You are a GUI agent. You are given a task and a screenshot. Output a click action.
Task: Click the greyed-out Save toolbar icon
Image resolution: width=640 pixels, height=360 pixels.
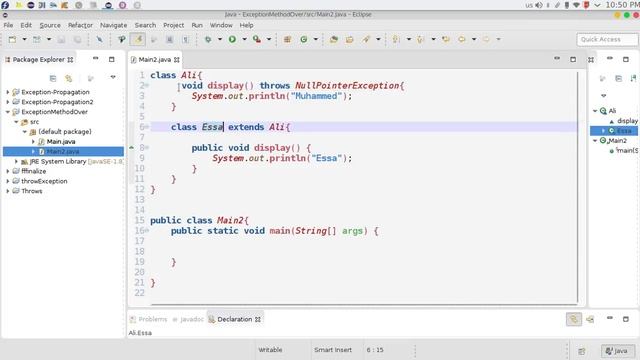click(61, 39)
